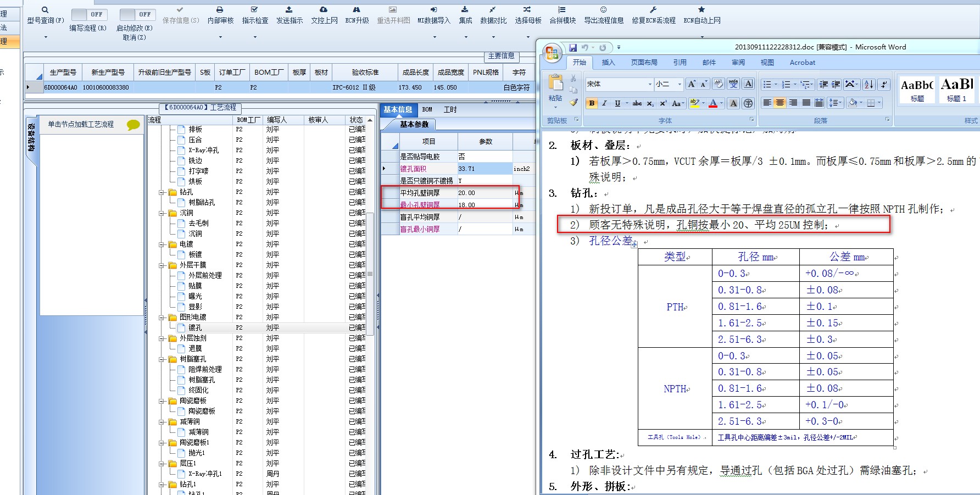Open 审阅 tab in Word

[x=738, y=63]
